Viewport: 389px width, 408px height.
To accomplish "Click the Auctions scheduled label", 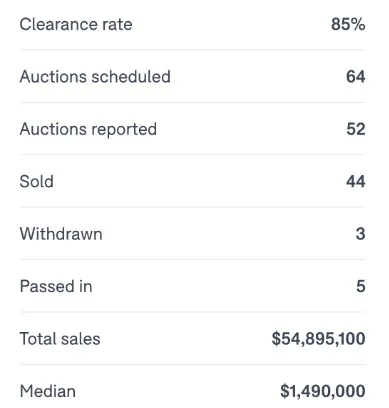I will tap(95, 77).
